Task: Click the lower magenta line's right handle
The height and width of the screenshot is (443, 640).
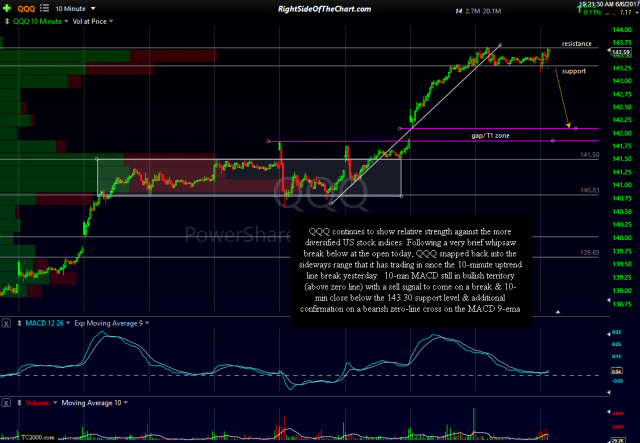Action: (x=575, y=129)
